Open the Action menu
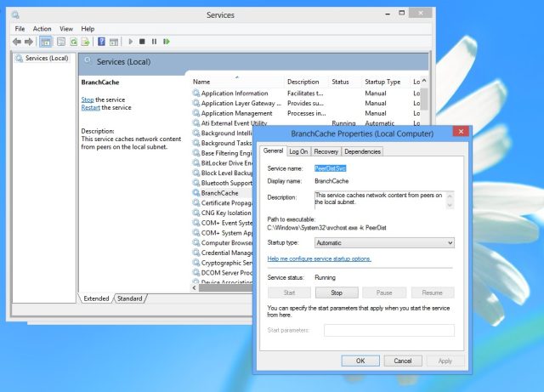The image size is (544, 392). click(42, 29)
